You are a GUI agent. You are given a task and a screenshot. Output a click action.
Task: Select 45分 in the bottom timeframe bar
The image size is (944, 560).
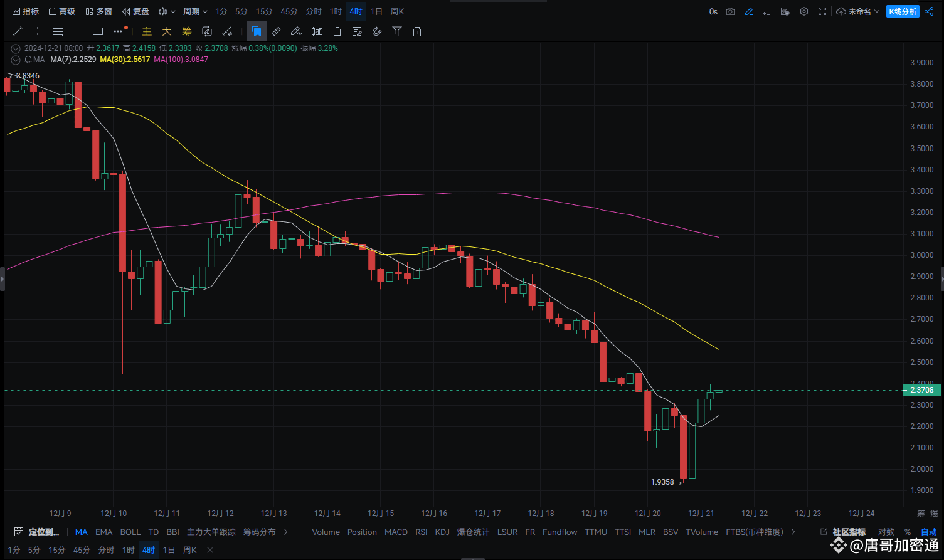(x=82, y=550)
